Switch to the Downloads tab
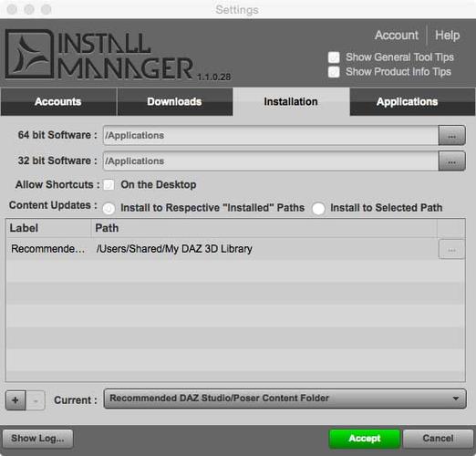Image resolution: width=476 pixels, height=456 pixels. pyautogui.click(x=174, y=101)
